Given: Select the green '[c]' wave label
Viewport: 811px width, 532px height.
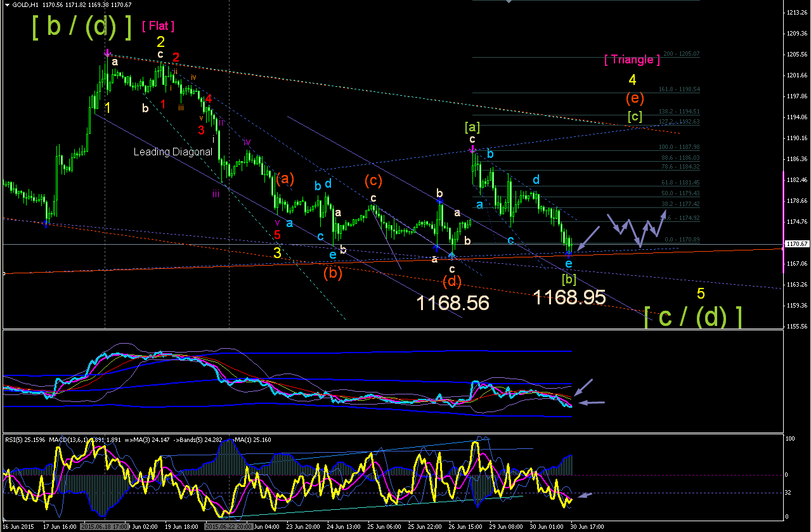Looking at the screenshot, I should [635, 116].
